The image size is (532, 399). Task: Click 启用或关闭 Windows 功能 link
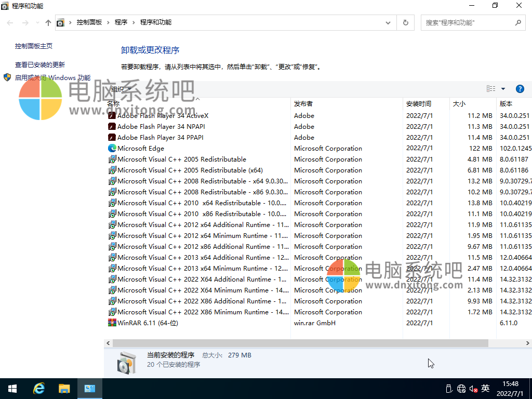[x=52, y=78]
